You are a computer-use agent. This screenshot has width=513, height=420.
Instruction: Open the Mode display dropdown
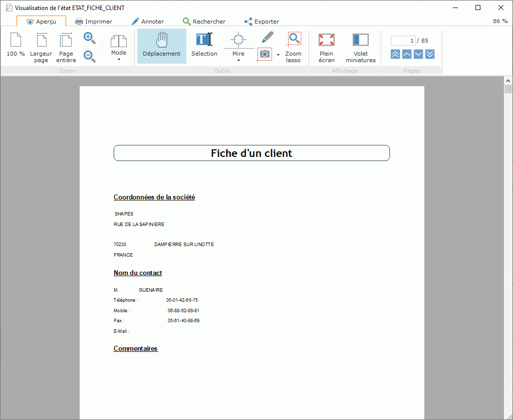(118, 48)
